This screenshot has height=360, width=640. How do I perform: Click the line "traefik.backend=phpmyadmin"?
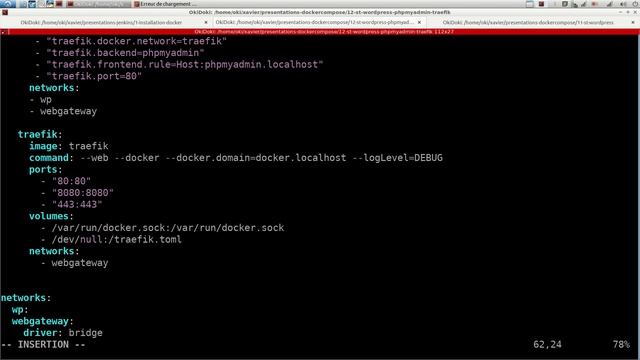coord(125,53)
